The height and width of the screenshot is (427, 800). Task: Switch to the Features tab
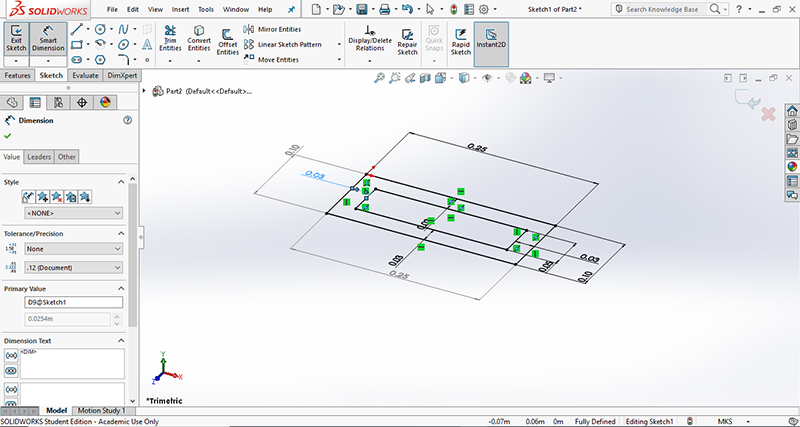tap(17, 75)
